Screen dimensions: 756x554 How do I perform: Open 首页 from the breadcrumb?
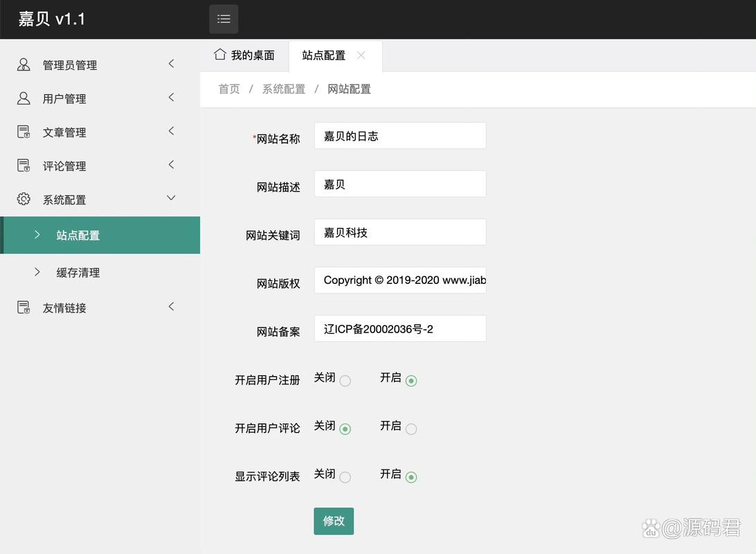228,89
